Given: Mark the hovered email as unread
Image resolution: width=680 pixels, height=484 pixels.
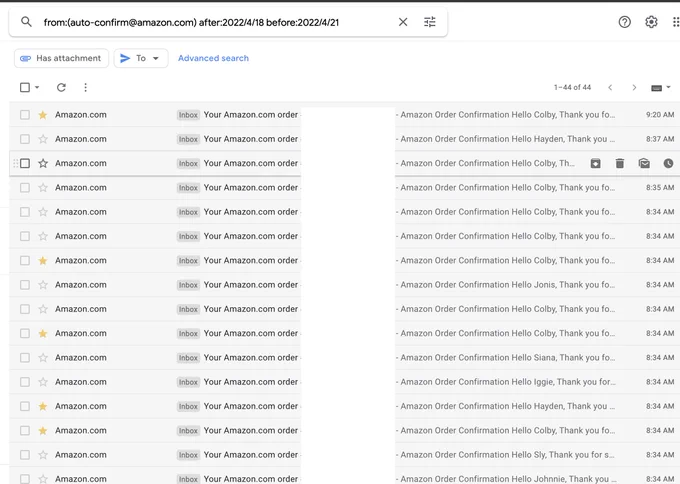Looking at the screenshot, I should point(644,164).
